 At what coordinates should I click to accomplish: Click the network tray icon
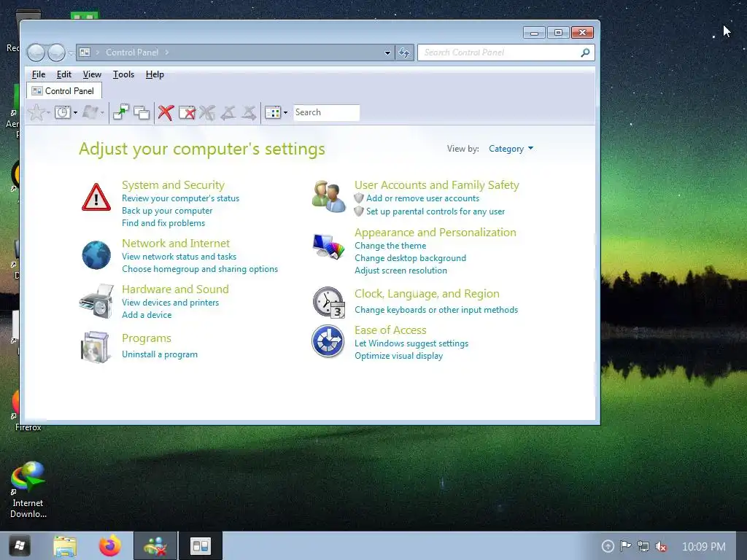643,547
